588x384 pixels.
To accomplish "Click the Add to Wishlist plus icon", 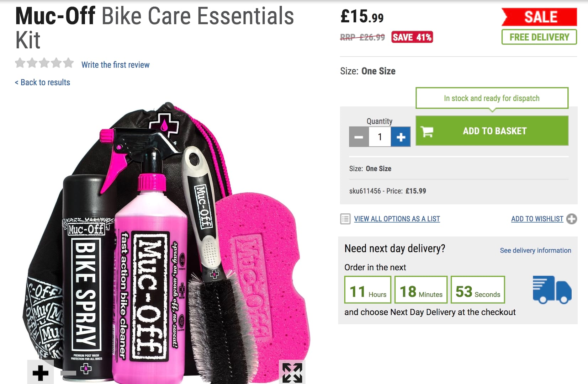I will tap(572, 219).
